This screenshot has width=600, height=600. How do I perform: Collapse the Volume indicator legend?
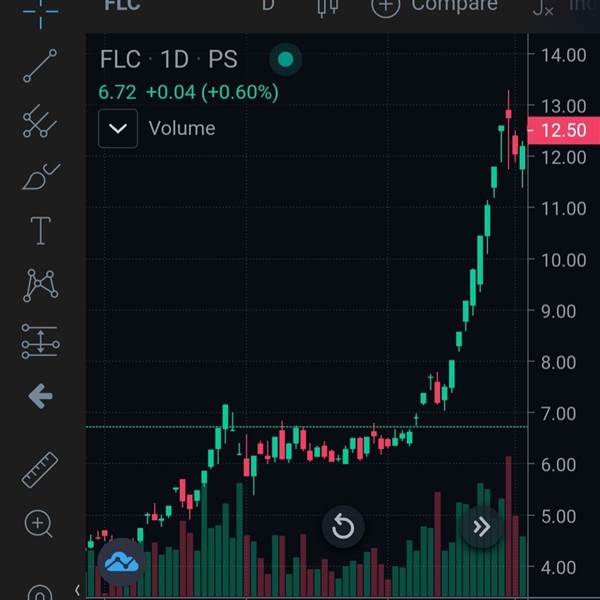[118, 129]
